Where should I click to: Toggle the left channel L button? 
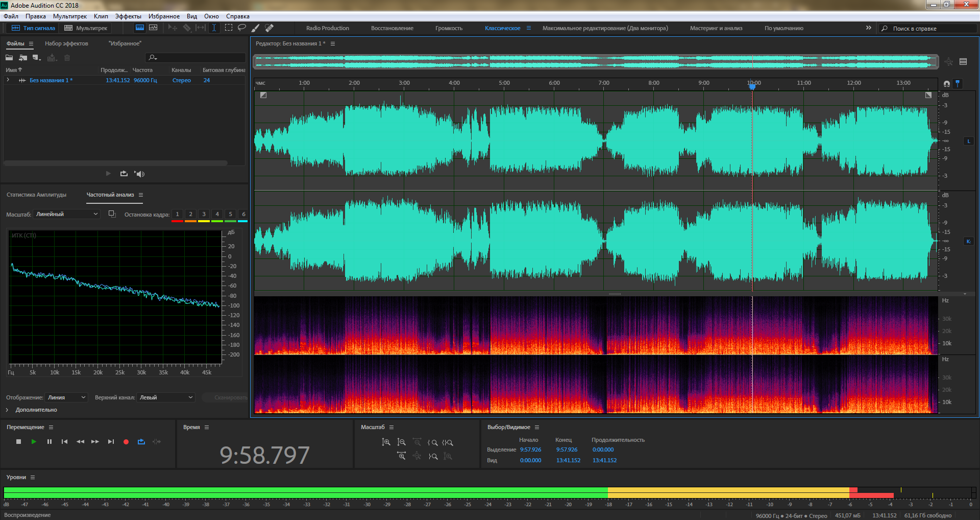tap(968, 141)
